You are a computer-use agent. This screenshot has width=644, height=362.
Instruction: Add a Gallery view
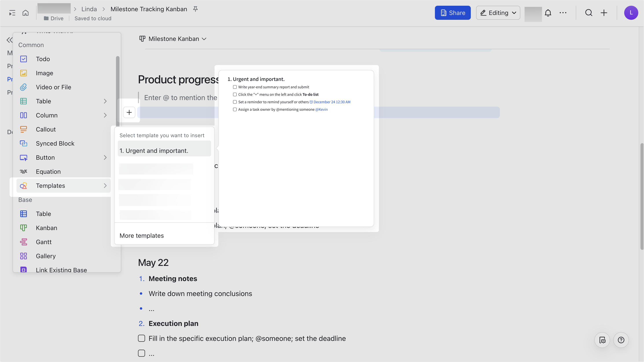click(x=64, y=256)
